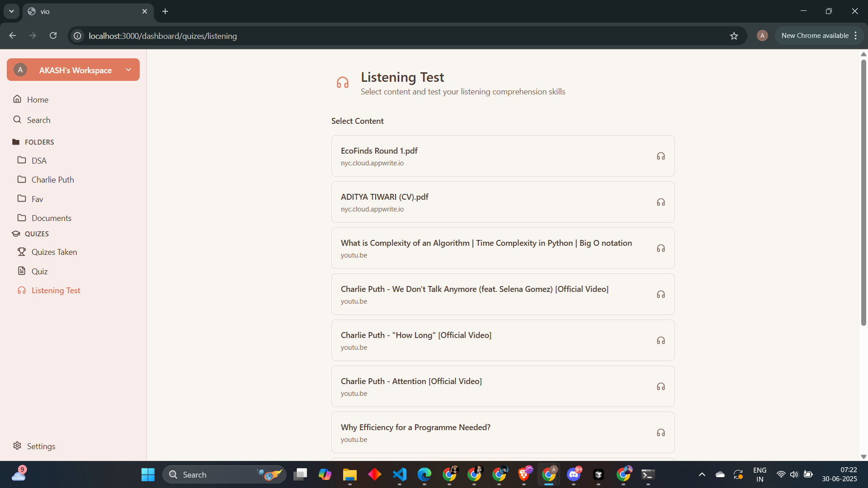Go to the Quiz menu item
Image resolution: width=868 pixels, height=488 pixels.
(x=39, y=271)
